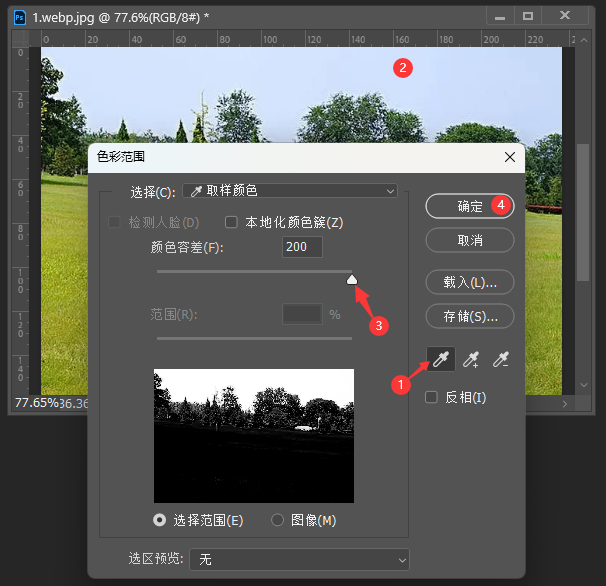Viewport: 606px width, 586px height.
Task: Click the 载入(L)... button
Action: pyautogui.click(x=470, y=282)
